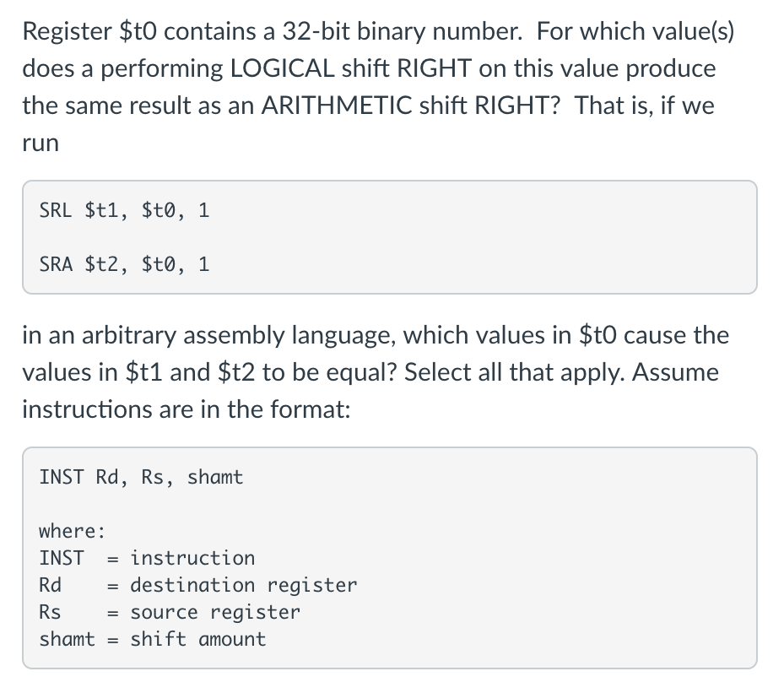This screenshot has width=784, height=693.
Task: Click the text 'instructions are in the format:'
Action: 187,409
